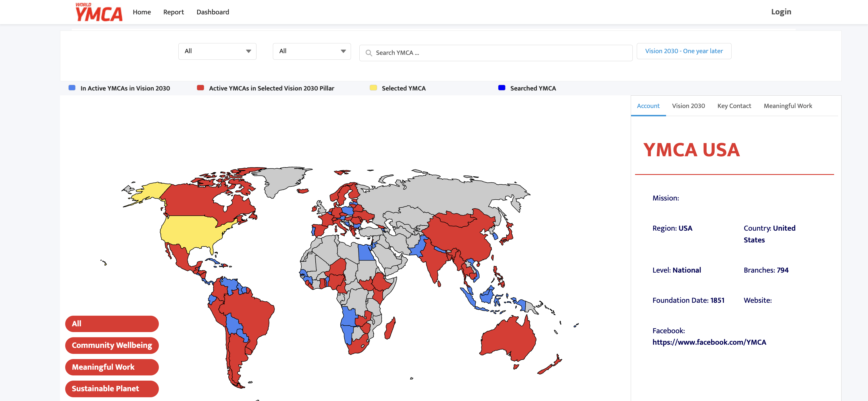Select the Community Wellbeing pillar filter
Image resolution: width=868 pixels, height=401 pixels.
click(x=111, y=345)
